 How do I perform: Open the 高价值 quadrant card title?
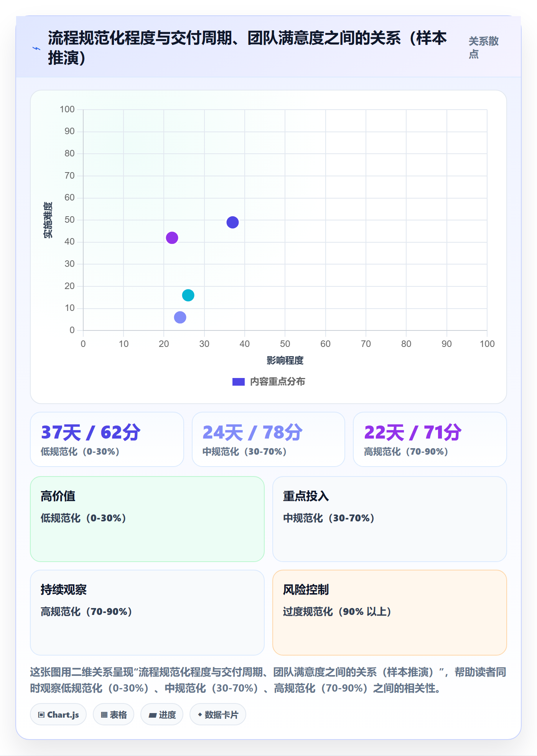[58, 496]
